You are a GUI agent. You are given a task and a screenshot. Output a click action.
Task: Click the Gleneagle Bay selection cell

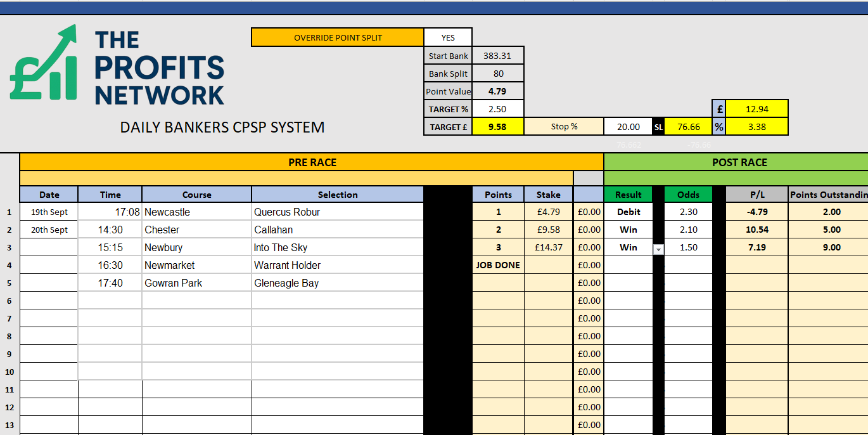tap(337, 283)
